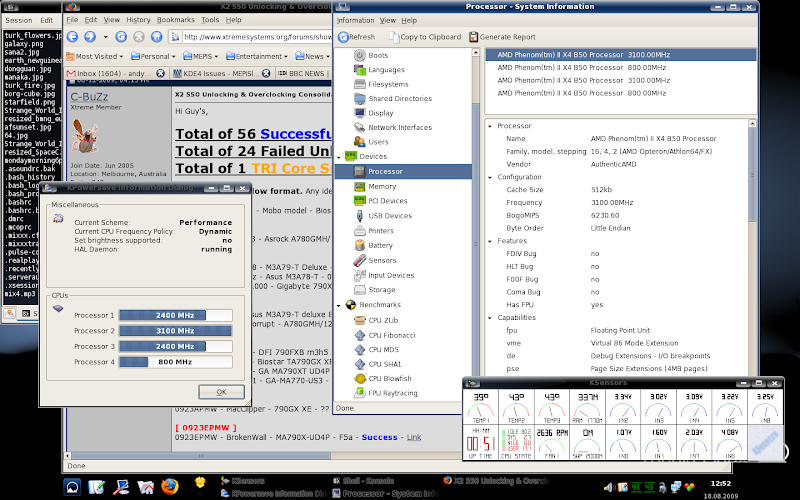Open Most Visited bookmarks dropdown

[x=95, y=56]
